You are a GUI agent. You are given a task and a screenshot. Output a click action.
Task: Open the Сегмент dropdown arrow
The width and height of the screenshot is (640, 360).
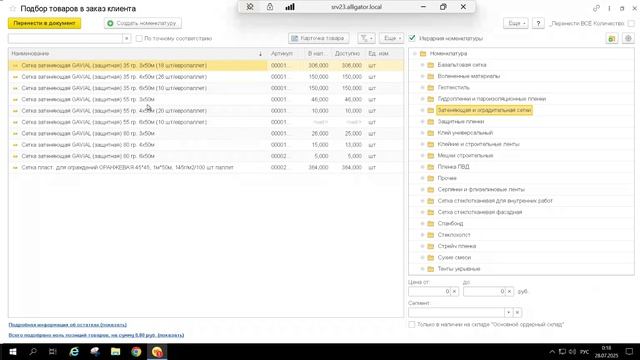pyautogui.click(x=509, y=313)
